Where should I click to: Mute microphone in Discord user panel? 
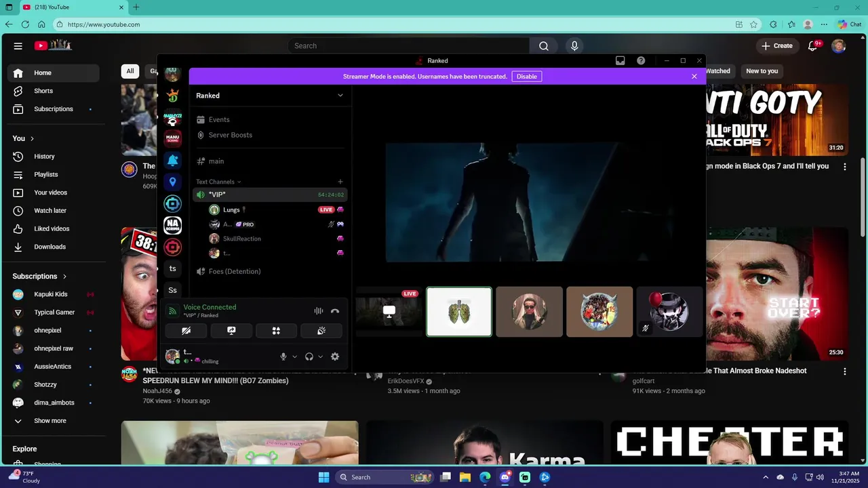pyautogui.click(x=284, y=357)
